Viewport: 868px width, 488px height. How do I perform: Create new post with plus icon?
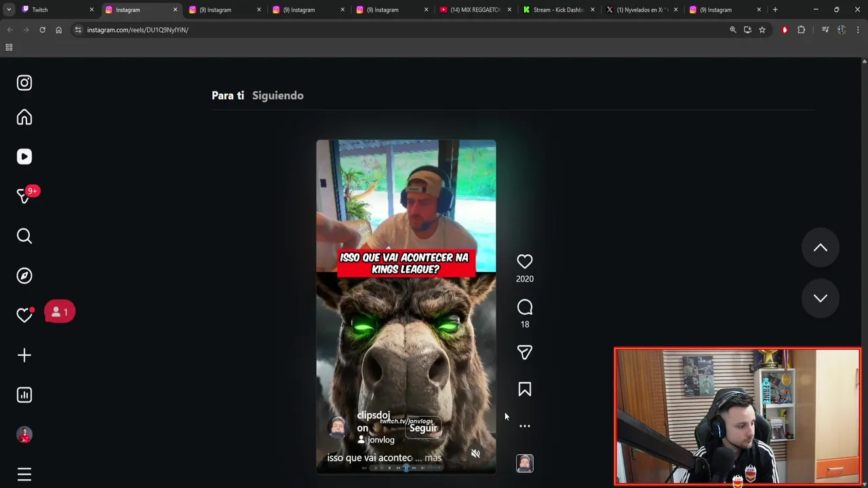24,355
